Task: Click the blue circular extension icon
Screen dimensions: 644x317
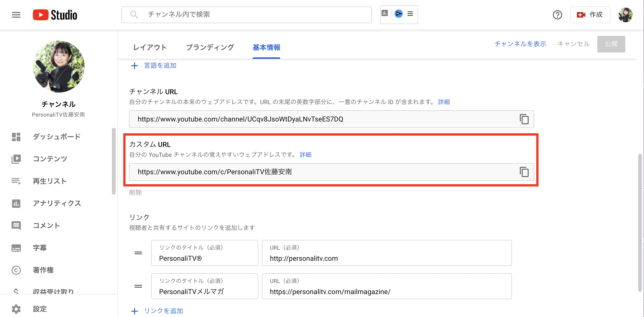Action: [398, 13]
